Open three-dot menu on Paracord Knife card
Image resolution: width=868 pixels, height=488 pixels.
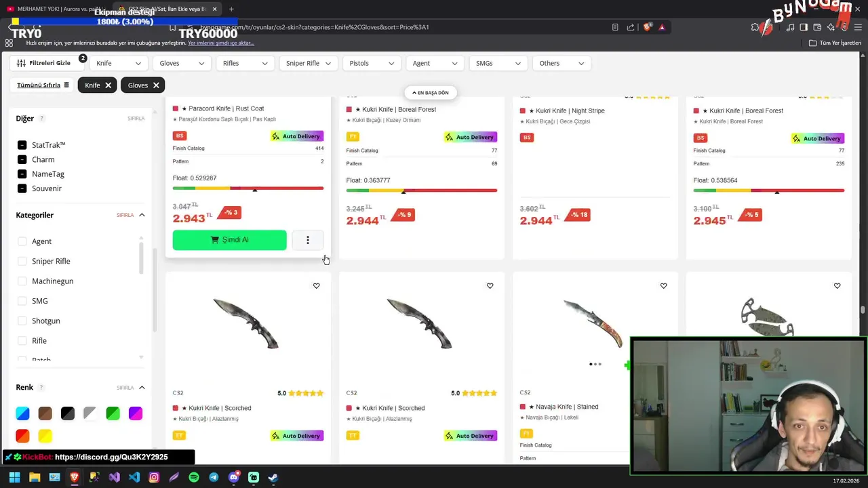point(308,240)
